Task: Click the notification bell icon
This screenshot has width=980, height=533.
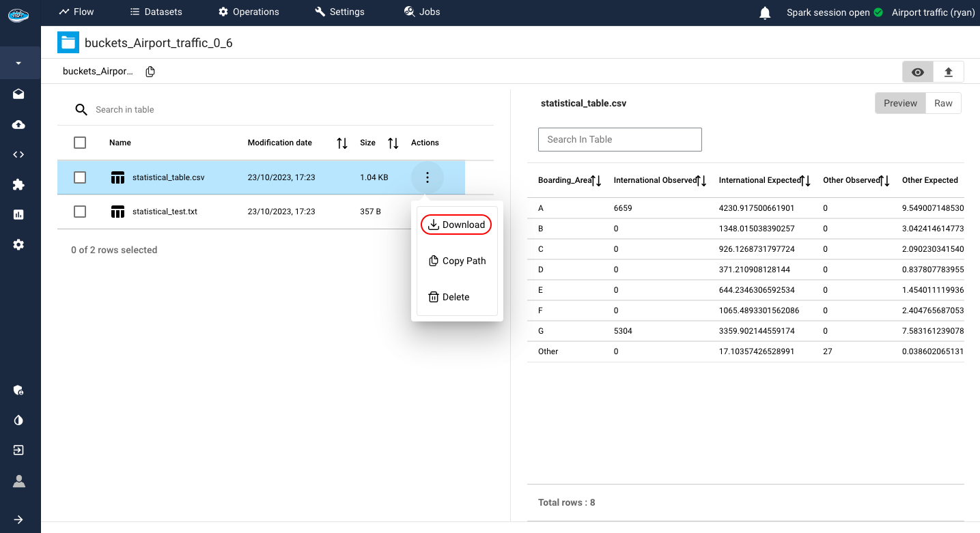Action: coord(765,13)
